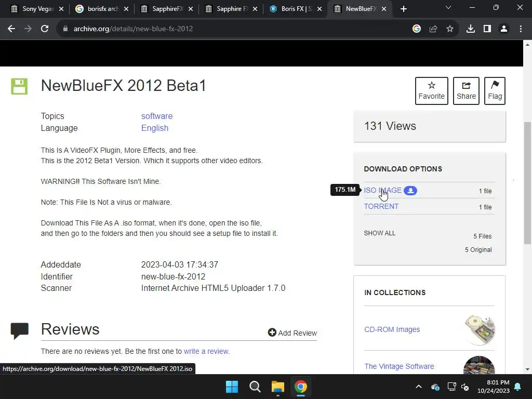Open the CD-ROM Images collection link

(392, 329)
